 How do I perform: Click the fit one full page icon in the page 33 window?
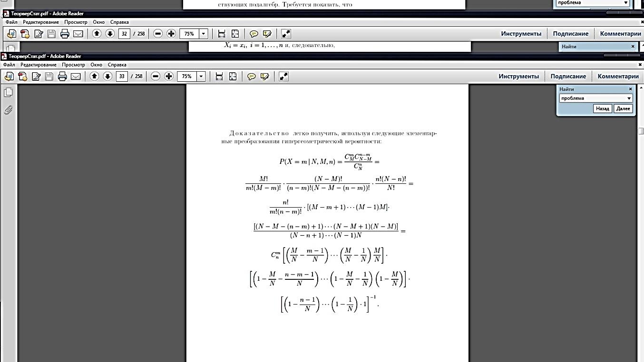233,76
